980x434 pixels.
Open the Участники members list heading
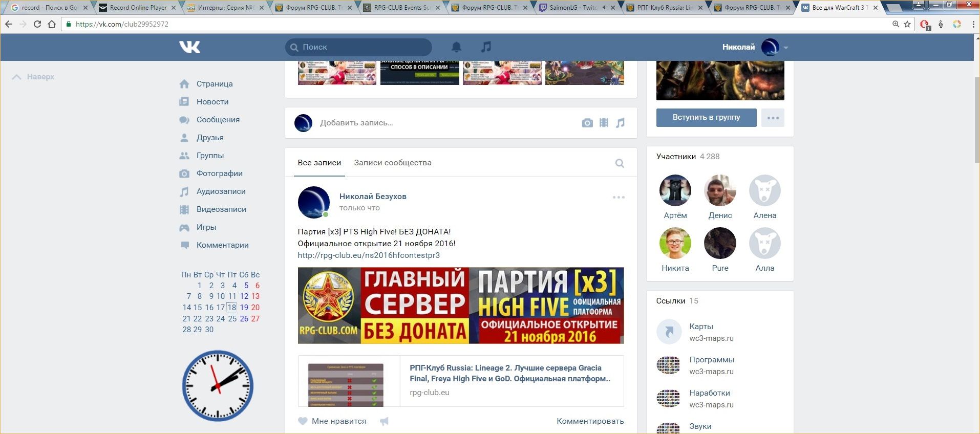pyautogui.click(x=676, y=157)
